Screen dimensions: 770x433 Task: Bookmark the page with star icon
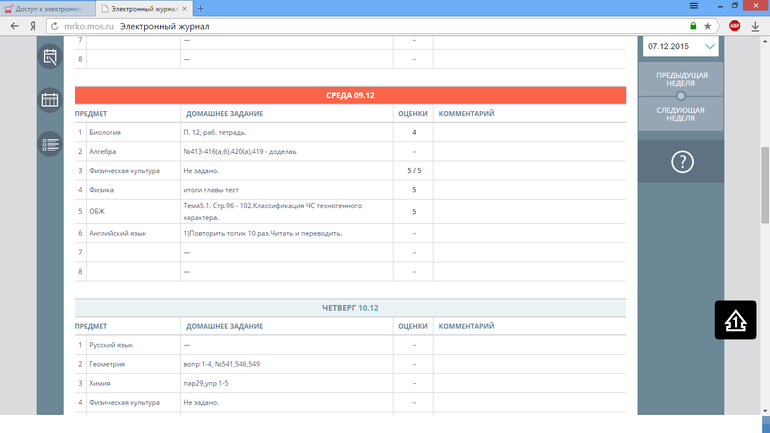(707, 26)
